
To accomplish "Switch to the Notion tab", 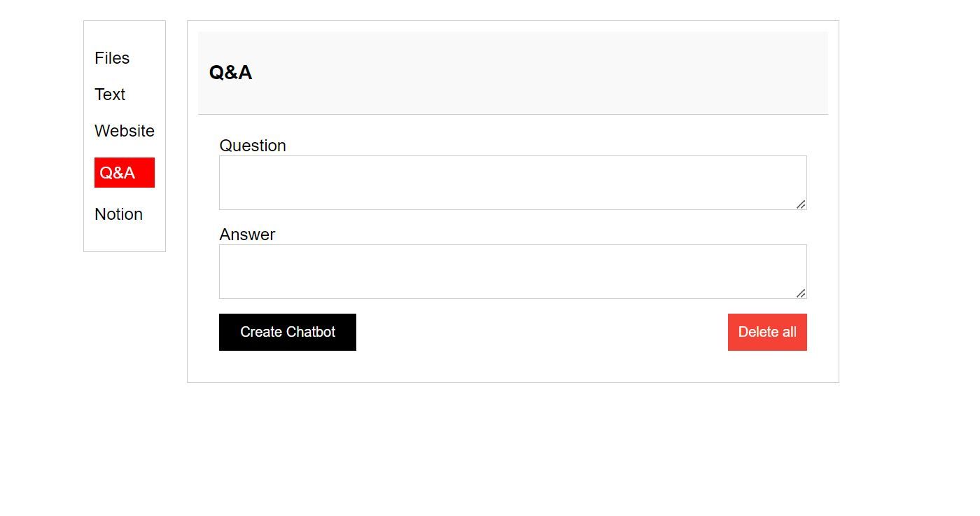I will 118,214.
